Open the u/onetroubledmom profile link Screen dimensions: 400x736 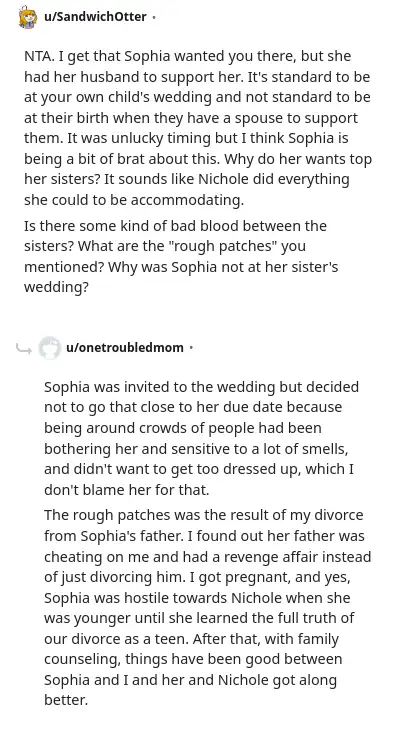(x=125, y=348)
